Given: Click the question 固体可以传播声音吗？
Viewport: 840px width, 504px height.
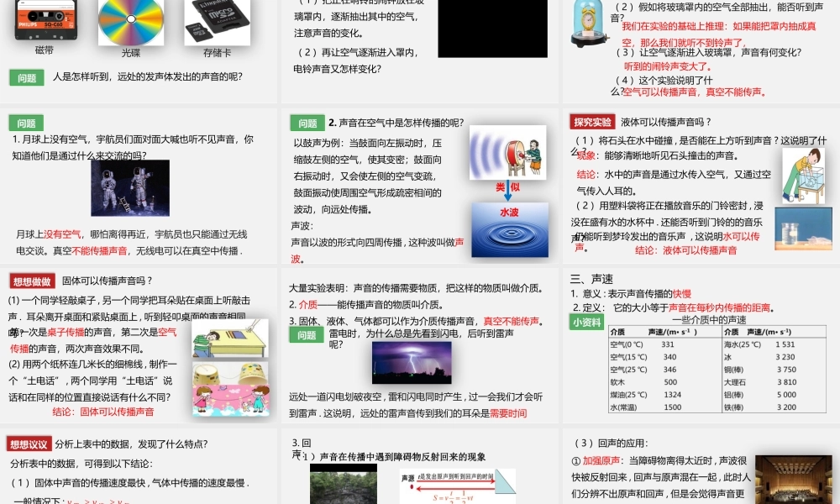Looking at the screenshot, I should (108, 281).
